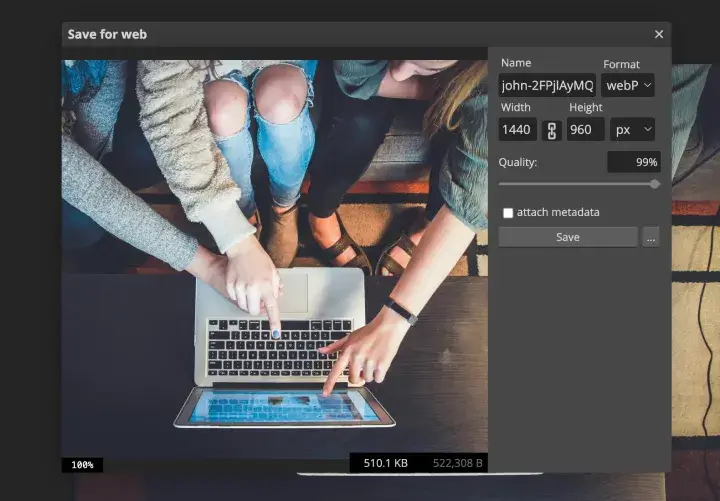This screenshot has width=720, height=501.
Task: Click the 522,308 B byte size text
Action: (458, 463)
